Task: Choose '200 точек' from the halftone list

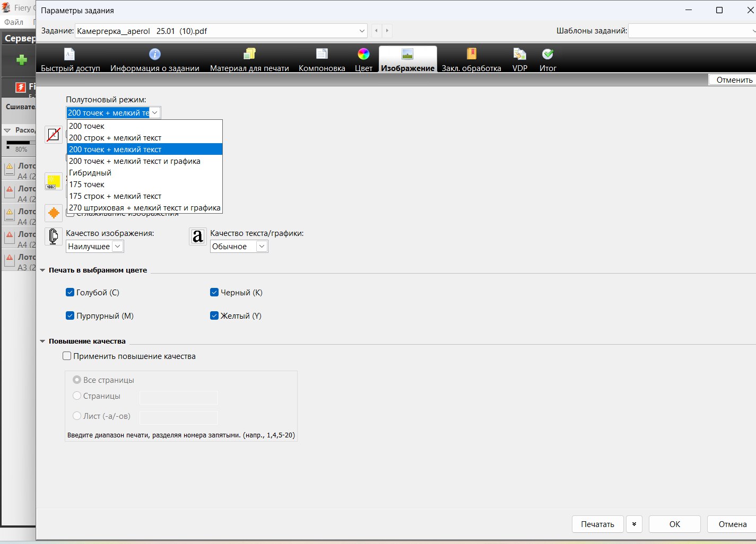Action: [x=144, y=126]
